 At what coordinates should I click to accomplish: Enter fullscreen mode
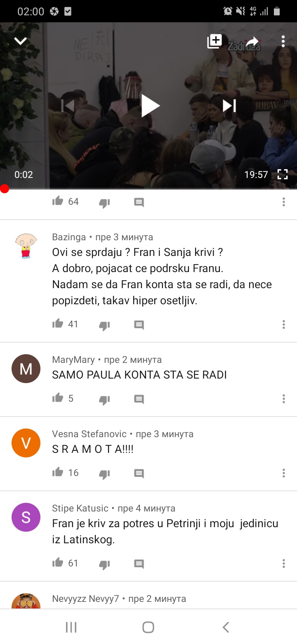pyautogui.click(x=283, y=175)
